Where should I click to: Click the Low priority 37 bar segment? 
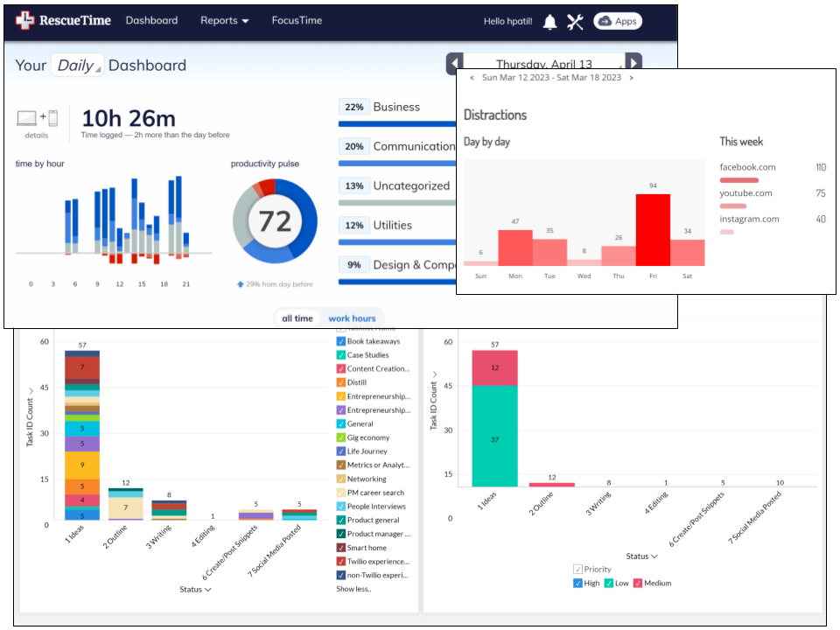(x=494, y=436)
